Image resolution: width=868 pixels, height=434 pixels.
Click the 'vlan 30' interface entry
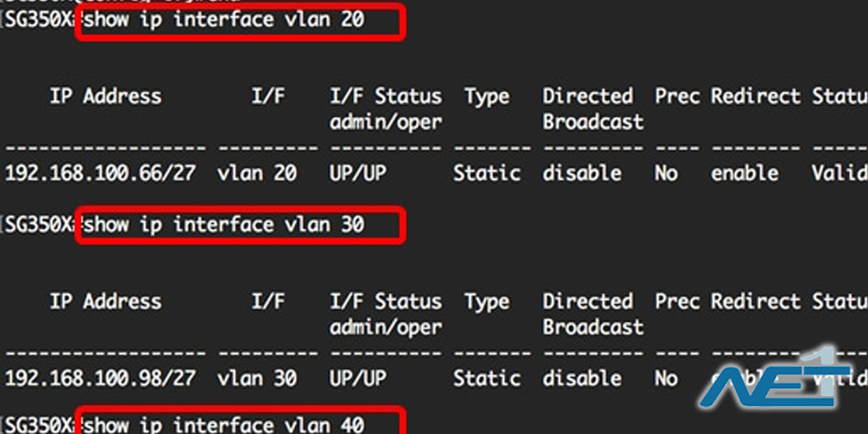tap(257, 378)
